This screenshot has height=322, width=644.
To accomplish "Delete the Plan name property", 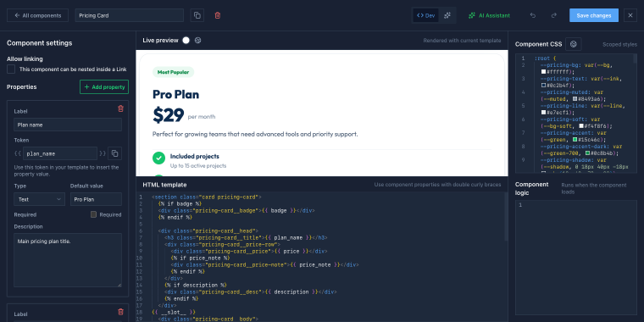I will 120,108.
